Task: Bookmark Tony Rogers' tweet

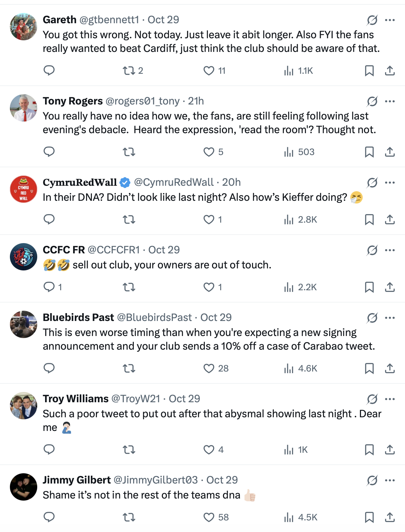Action: [369, 152]
